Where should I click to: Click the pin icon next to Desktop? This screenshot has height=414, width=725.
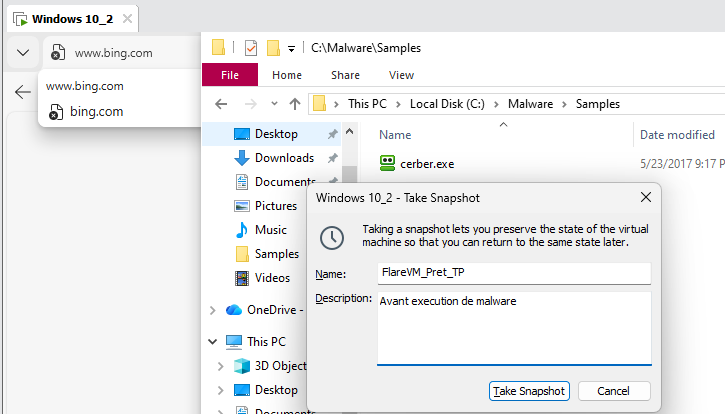coord(332,134)
